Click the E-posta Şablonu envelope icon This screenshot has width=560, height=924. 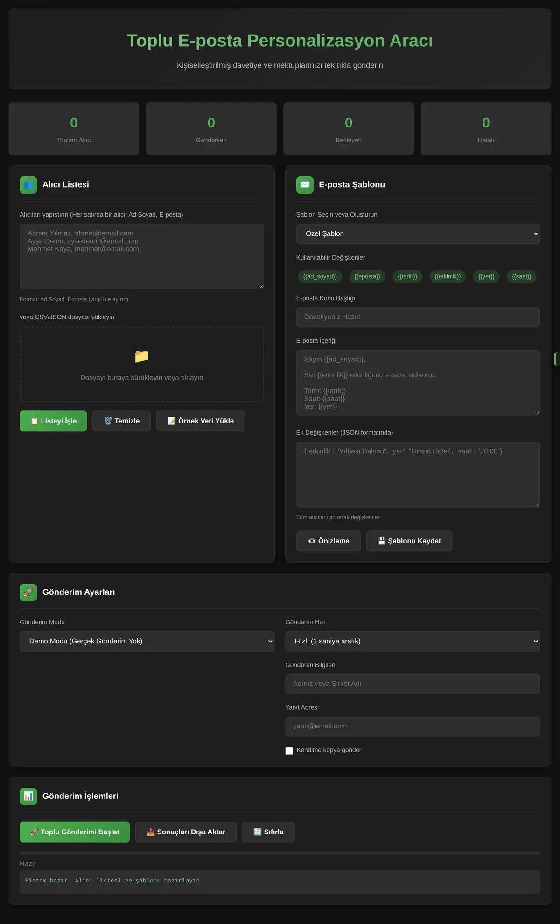click(305, 185)
